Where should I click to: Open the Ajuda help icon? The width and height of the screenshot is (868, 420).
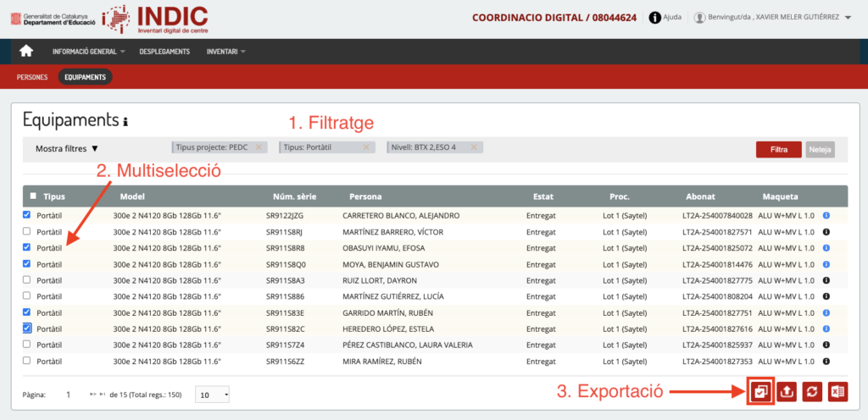(655, 17)
